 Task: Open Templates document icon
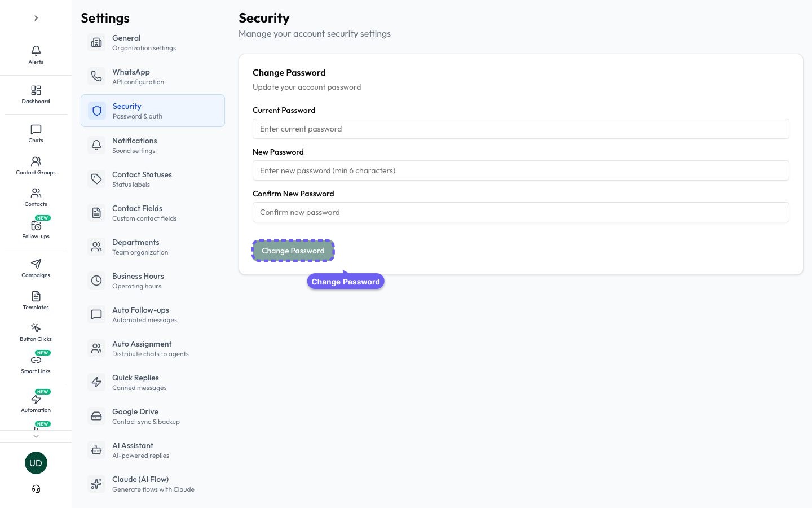click(x=36, y=301)
